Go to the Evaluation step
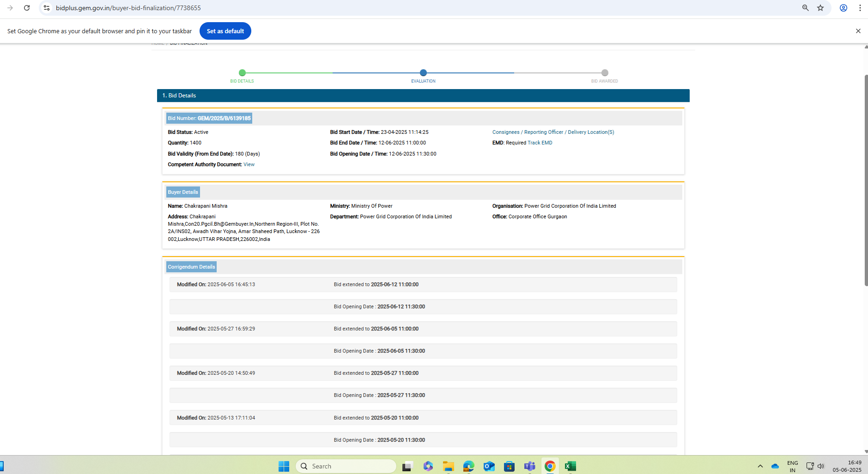Screen dimensions: 868x474 [423, 72]
